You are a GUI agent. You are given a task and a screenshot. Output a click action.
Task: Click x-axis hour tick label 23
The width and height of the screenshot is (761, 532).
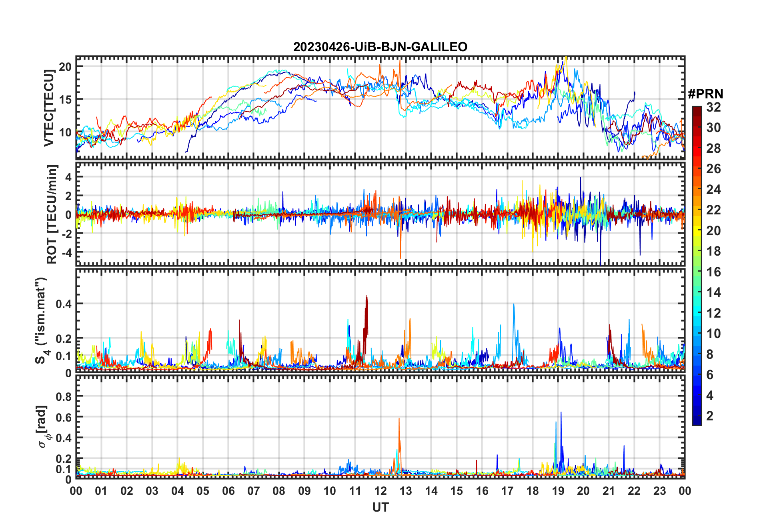pos(659,491)
